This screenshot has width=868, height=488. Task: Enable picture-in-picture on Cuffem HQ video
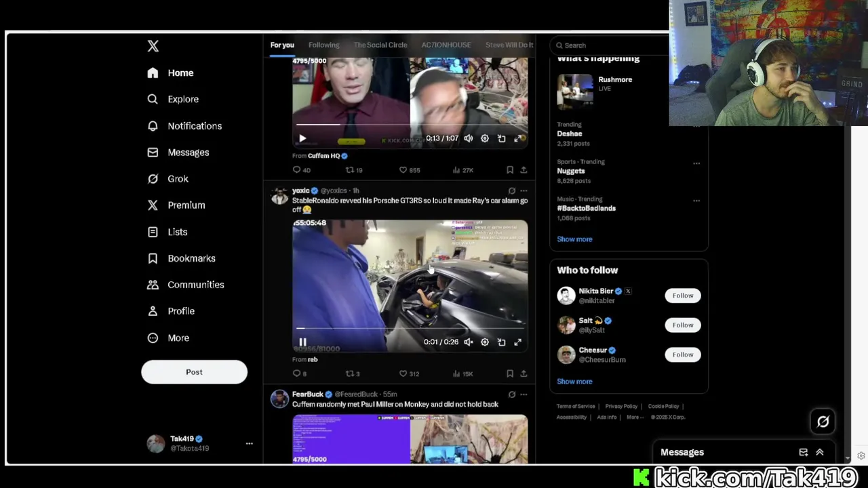(502, 138)
